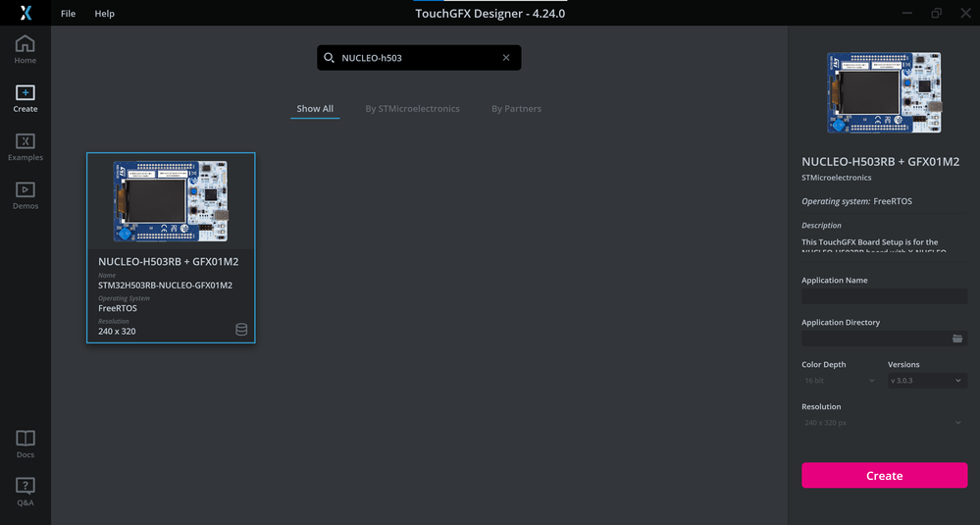This screenshot has height=525, width=980.
Task: Click the database icon on board card
Action: pyautogui.click(x=241, y=330)
